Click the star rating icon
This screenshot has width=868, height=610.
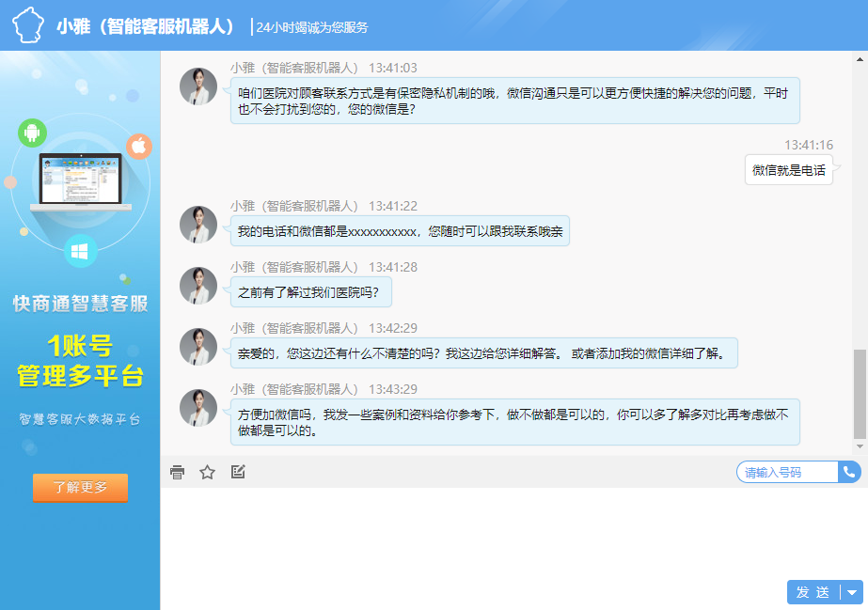[208, 472]
